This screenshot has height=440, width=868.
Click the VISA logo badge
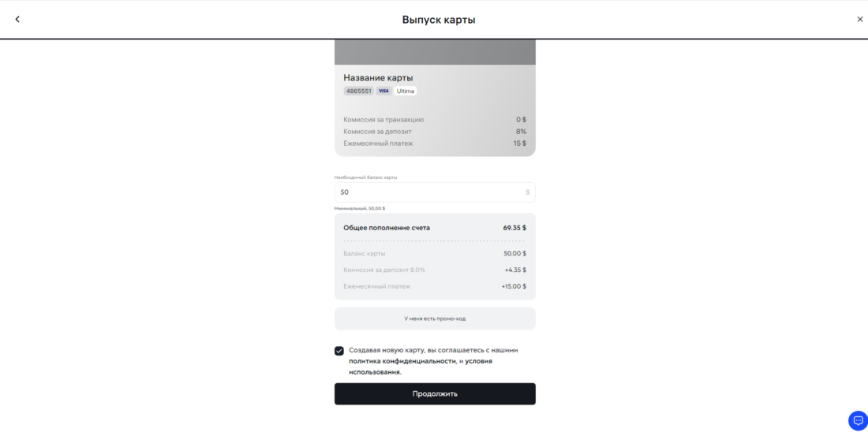[x=383, y=91]
